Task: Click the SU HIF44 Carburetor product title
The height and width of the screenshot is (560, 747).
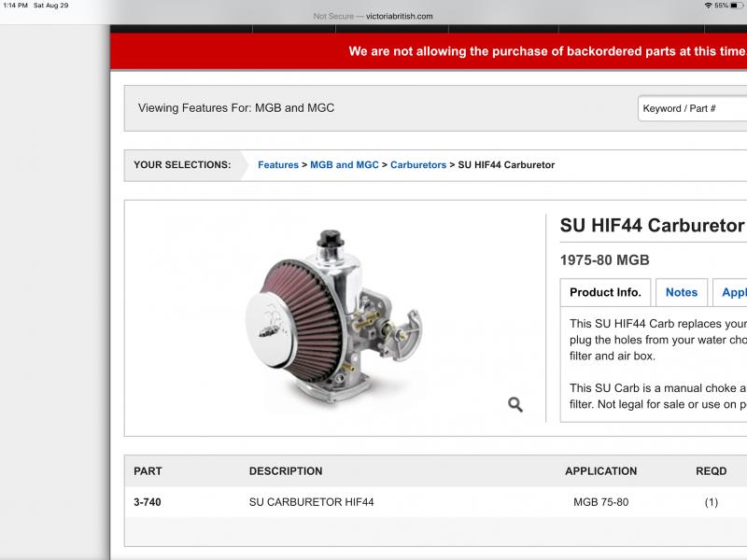Action: pos(652,226)
